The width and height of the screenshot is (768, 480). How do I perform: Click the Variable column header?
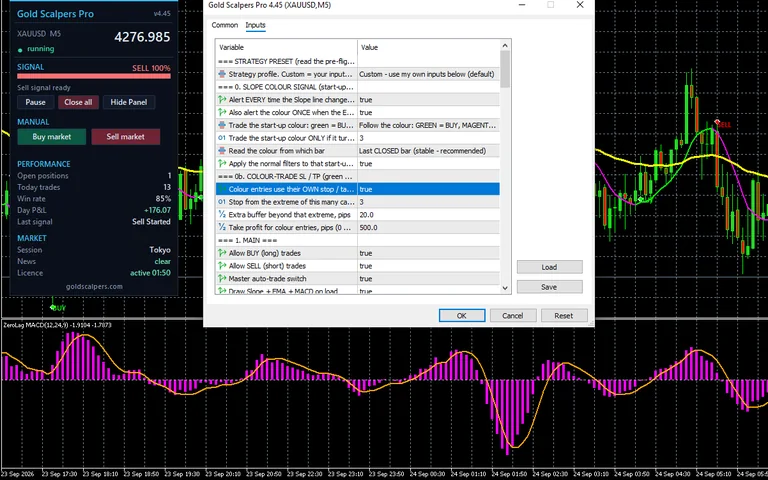click(287, 47)
